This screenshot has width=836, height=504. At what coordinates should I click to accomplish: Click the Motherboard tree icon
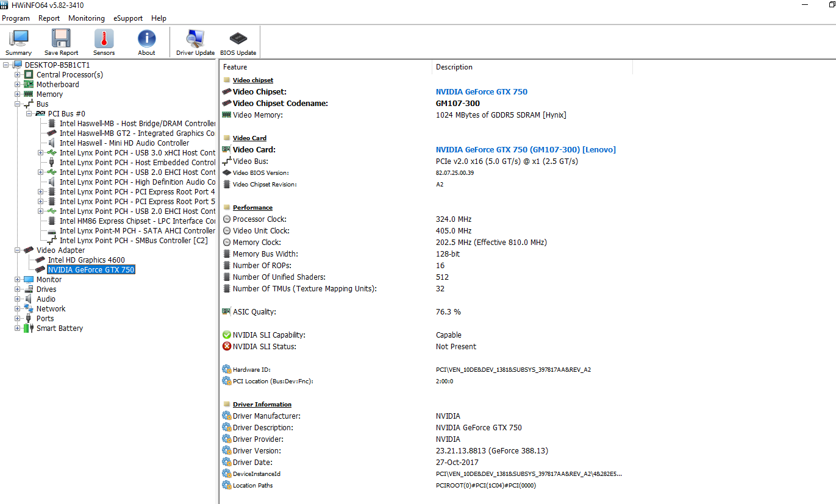pos(29,84)
